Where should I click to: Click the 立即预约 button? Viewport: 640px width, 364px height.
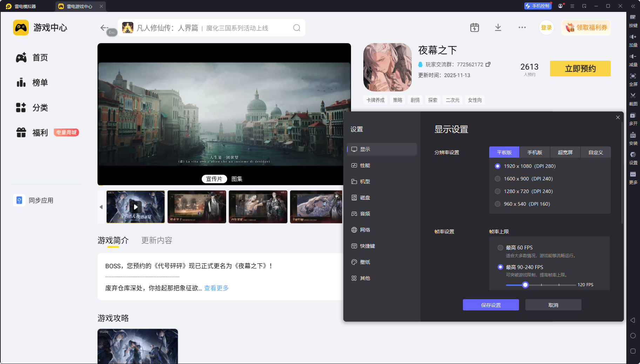pos(580,69)
